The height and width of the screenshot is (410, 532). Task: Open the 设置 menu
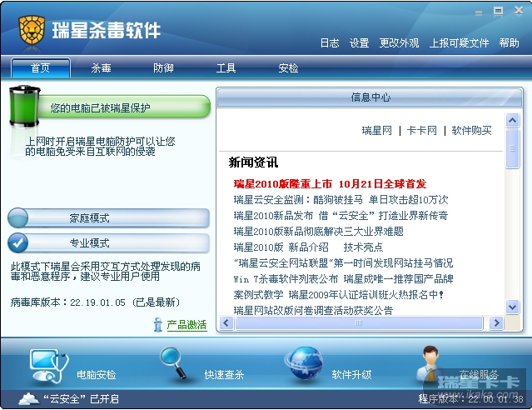360,43
